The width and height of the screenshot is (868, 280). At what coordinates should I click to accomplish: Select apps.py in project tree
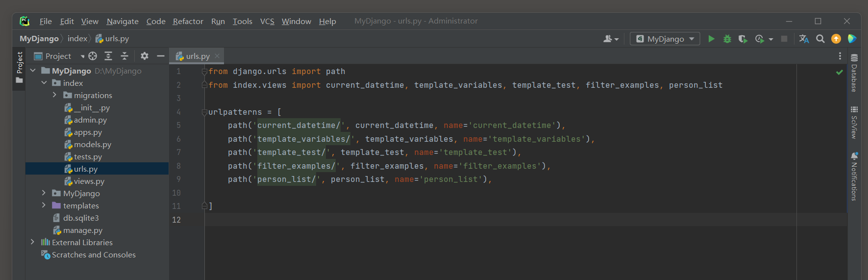coord(83,132)
